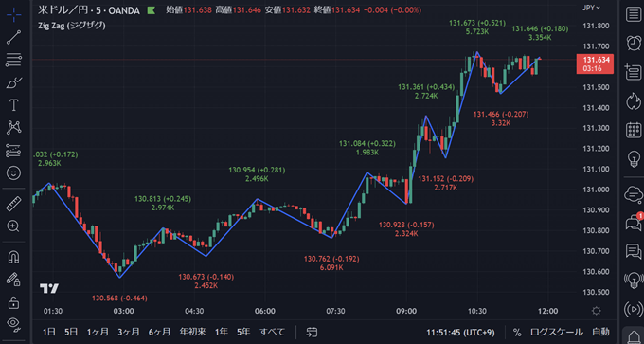Open the JPY currency dropdown
This screenshot has width=644, height=344.
coord(591,8)
